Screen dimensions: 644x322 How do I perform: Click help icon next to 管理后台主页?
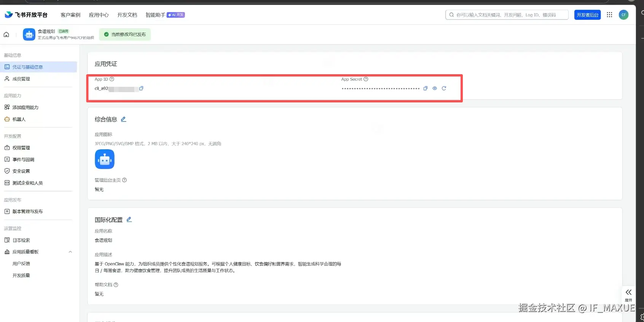click(124, 180)
